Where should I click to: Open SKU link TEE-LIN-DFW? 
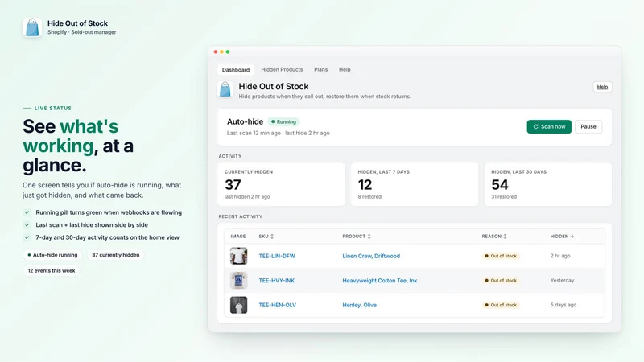tap(277, 256)
